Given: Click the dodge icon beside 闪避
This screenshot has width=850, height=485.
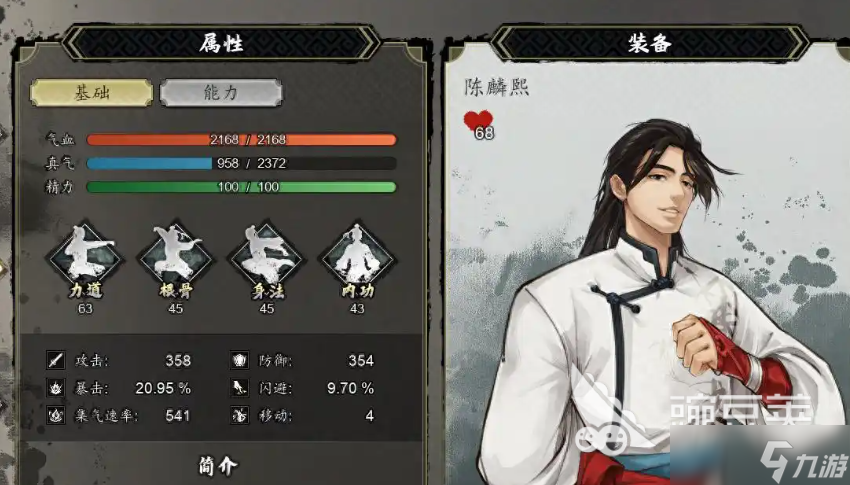Looking at the screenshot, I should (x=240, y=388).
